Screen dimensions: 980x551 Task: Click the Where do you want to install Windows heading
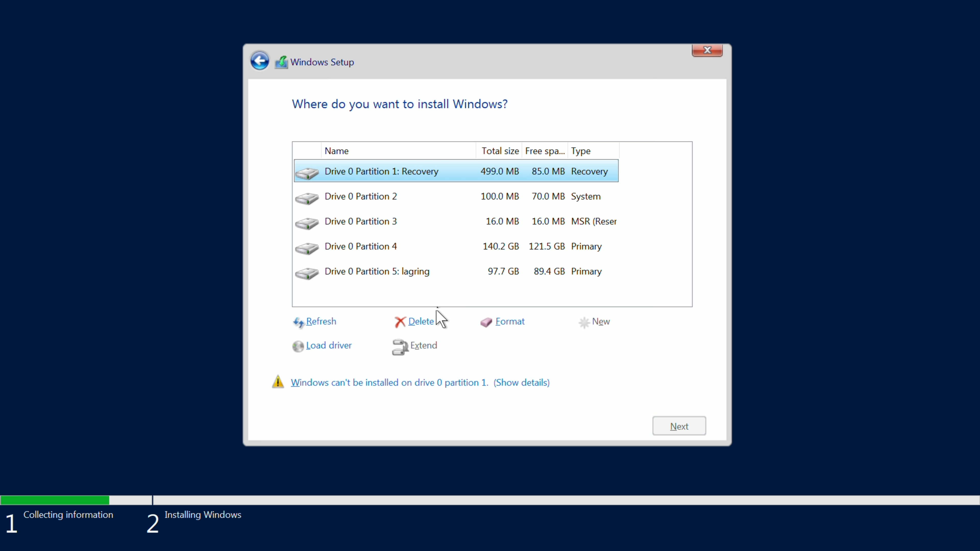coord(400,104)
